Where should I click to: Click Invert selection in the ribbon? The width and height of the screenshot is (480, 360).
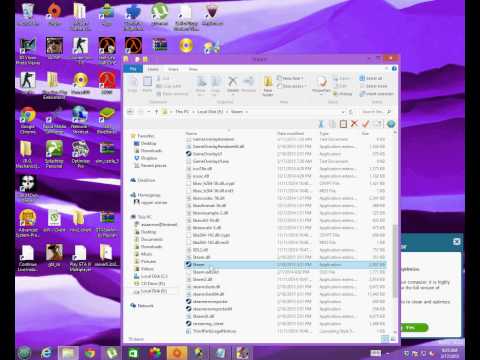tap(376, 94)
